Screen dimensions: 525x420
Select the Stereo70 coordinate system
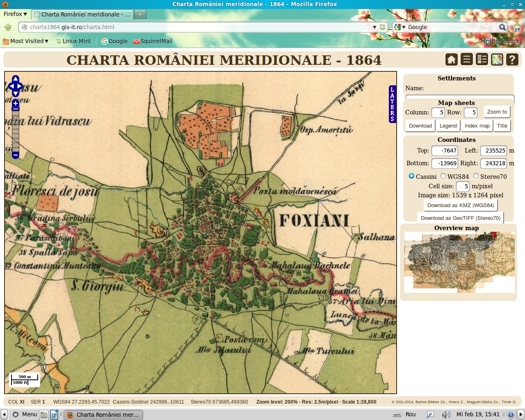pyautogui.click(x=476, y=176)
